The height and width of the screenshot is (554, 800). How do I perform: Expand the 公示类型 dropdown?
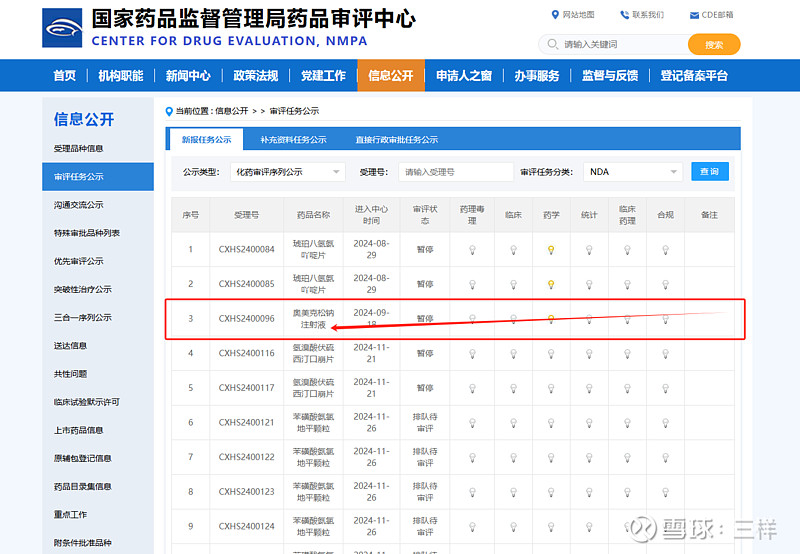pyautogui.click(x=287, y=172)
